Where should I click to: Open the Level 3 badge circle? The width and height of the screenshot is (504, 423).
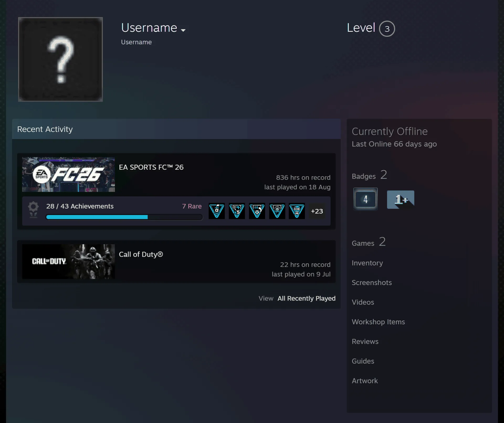coord(387,29)
